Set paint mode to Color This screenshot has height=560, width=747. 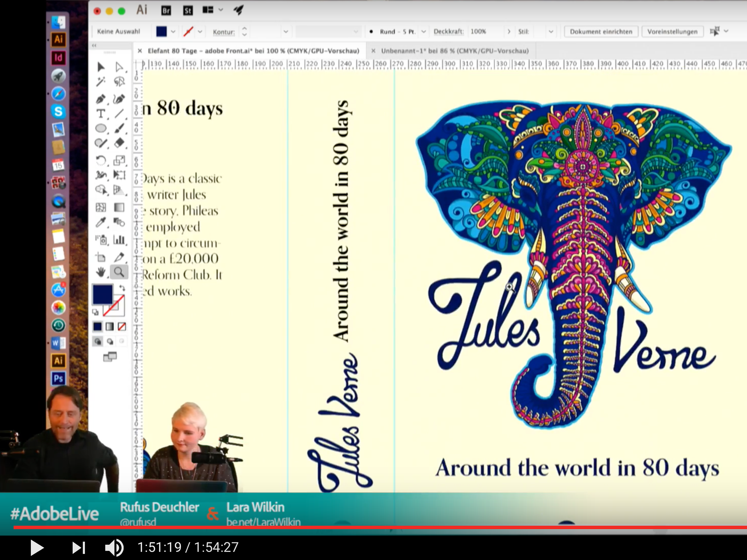point(97,327)
